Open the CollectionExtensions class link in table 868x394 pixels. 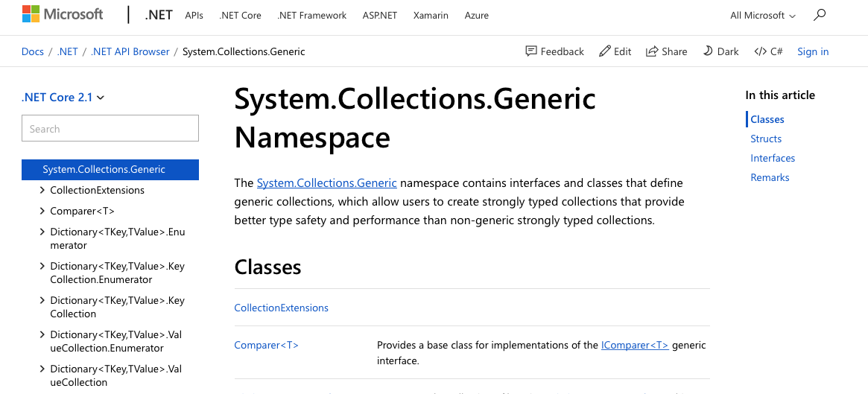point(281,308)
